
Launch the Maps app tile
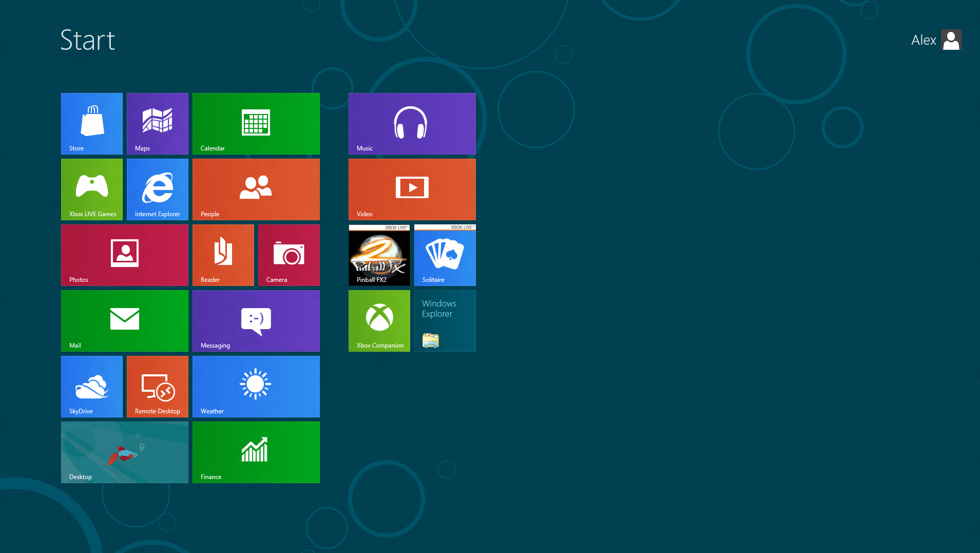point(158,124)
